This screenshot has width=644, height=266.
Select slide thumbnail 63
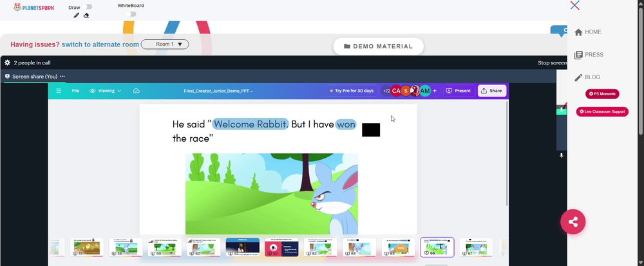(x=320, y=247)
